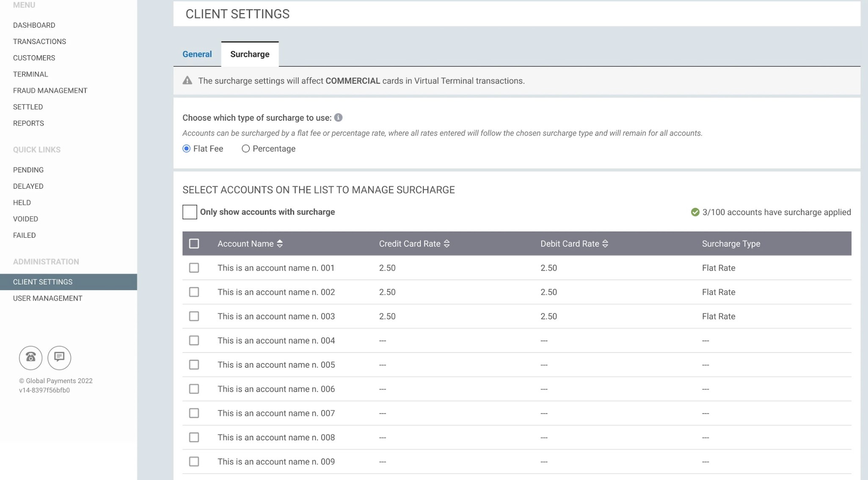Screen dimensions: 868x480
Task: Check the select-all header checkbox
Action: (194, 244)
